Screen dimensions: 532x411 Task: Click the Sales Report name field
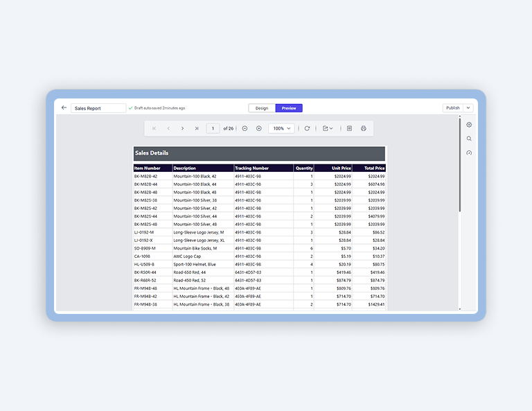[98, 108]
